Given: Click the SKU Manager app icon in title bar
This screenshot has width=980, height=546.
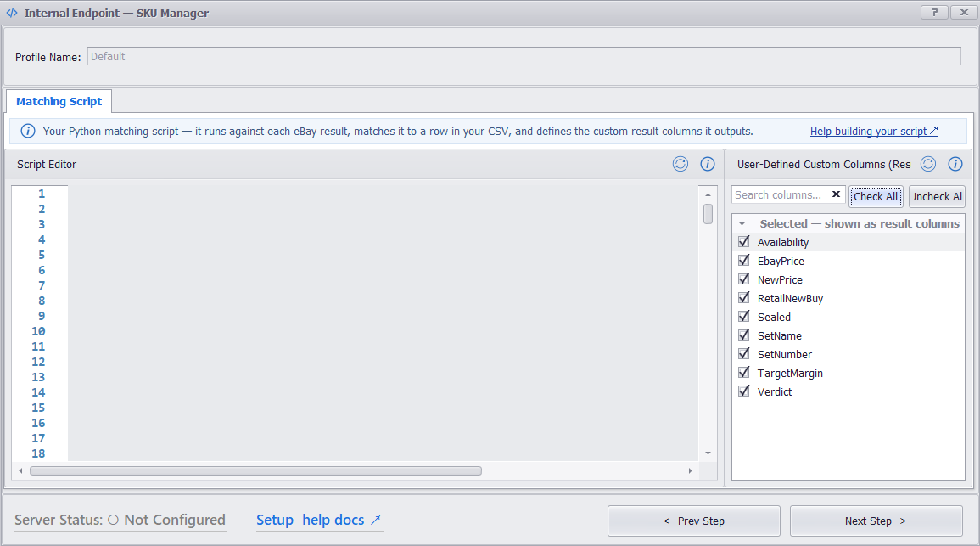Looking at the screenshot, I should click(x=12, y=13).
